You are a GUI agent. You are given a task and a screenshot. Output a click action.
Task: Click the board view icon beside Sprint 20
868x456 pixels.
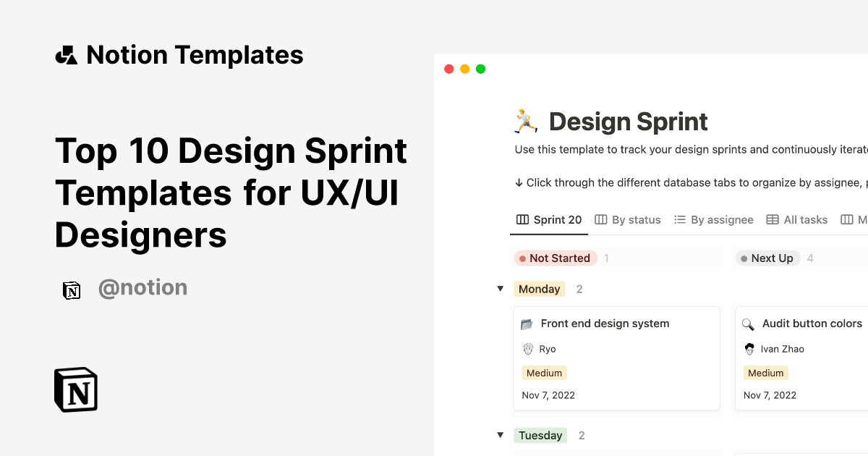click(522, 219)
